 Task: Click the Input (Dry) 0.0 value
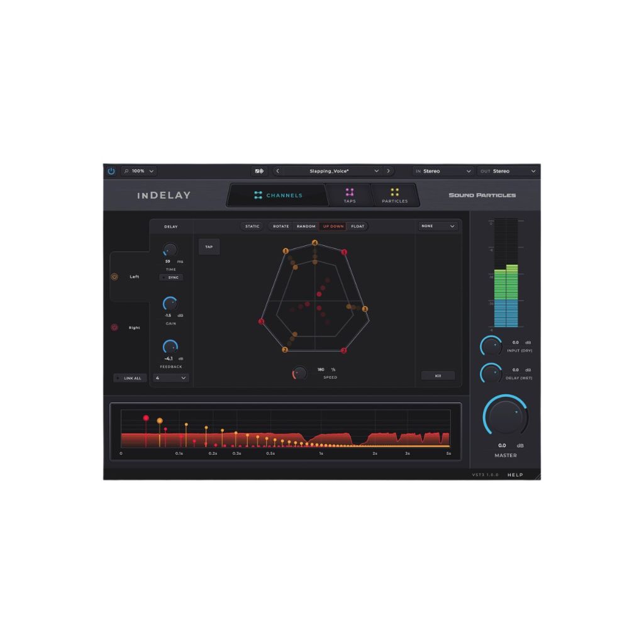coord(516,343)
